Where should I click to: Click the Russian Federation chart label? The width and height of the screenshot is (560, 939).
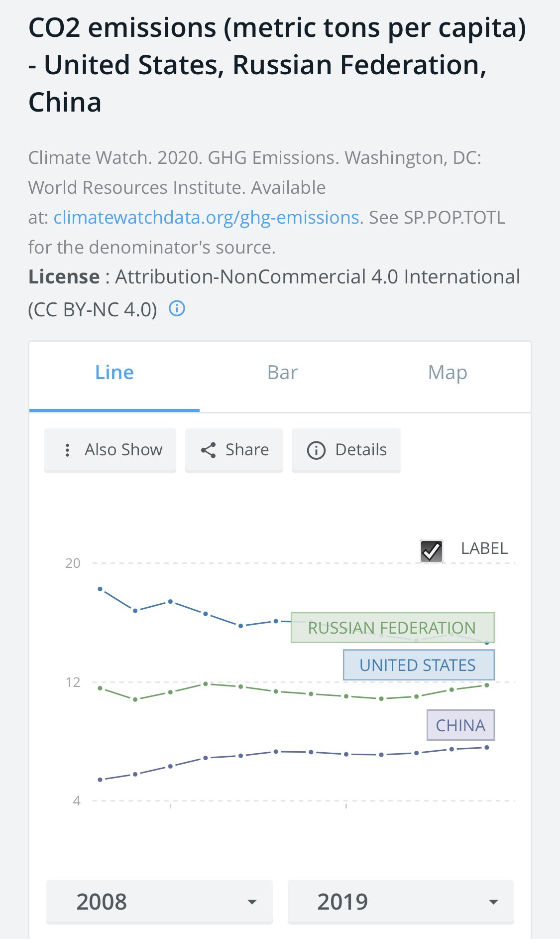coord(393,627)
